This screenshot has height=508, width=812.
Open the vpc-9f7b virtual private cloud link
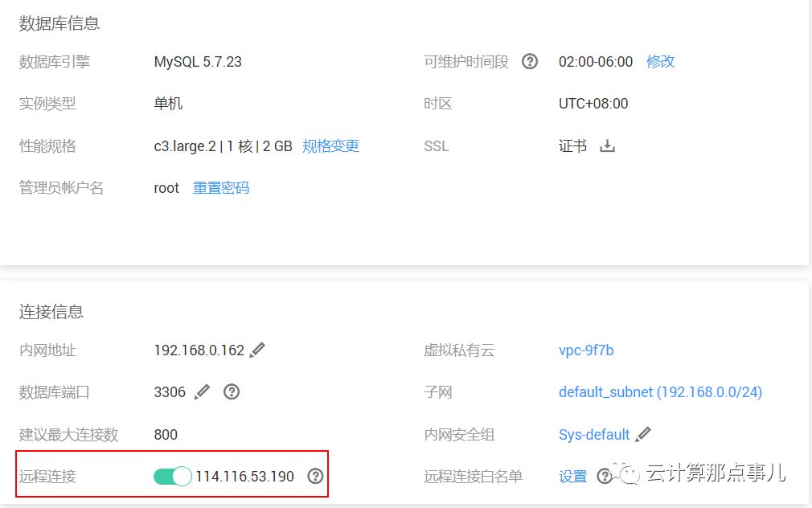584,350
